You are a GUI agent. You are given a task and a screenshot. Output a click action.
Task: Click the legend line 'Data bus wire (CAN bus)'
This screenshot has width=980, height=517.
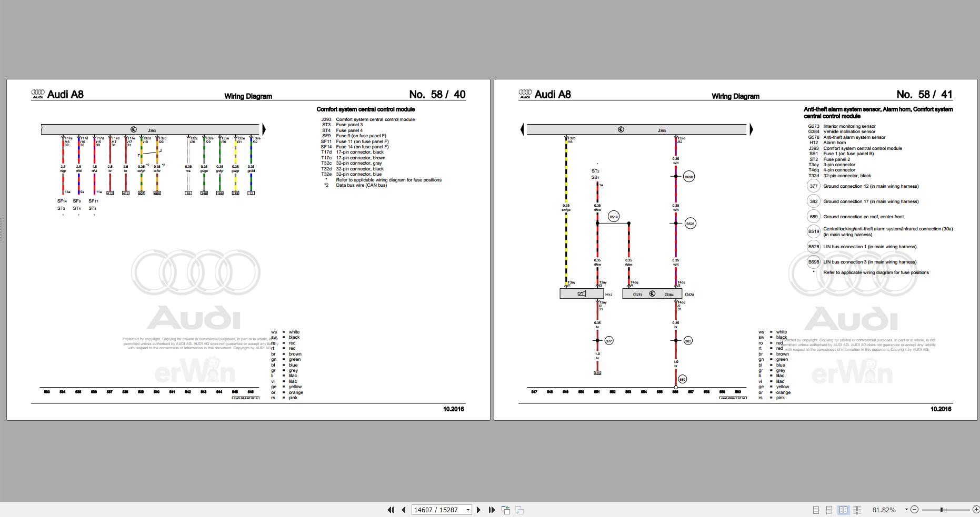click(362, 185)
